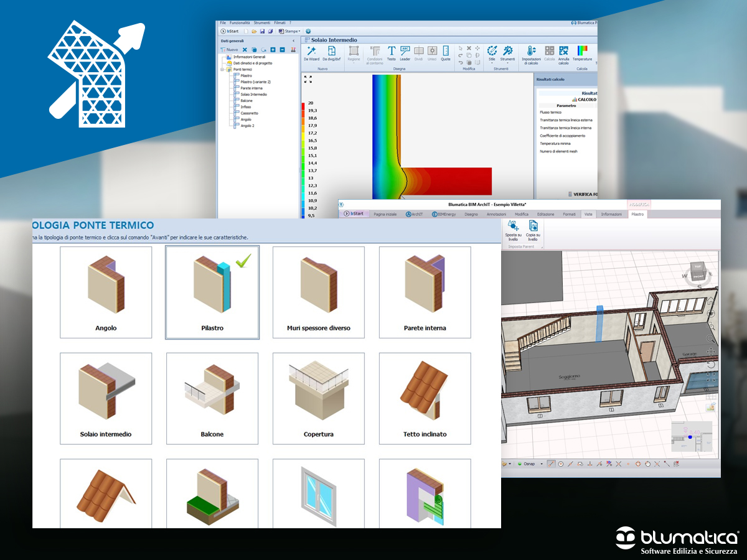
Task: Switch to the Informazioni tab
Action: coord(611,214)
